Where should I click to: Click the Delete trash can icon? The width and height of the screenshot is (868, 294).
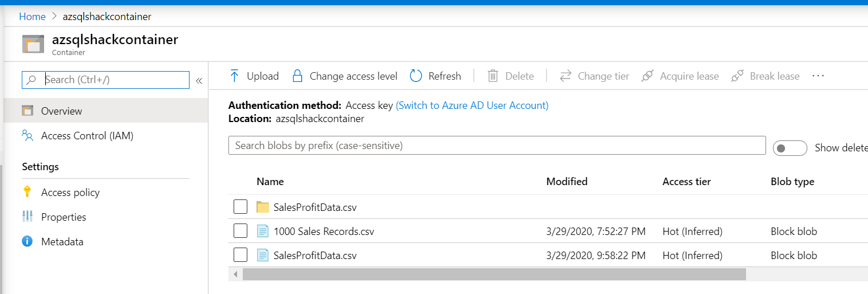point(493,76)
